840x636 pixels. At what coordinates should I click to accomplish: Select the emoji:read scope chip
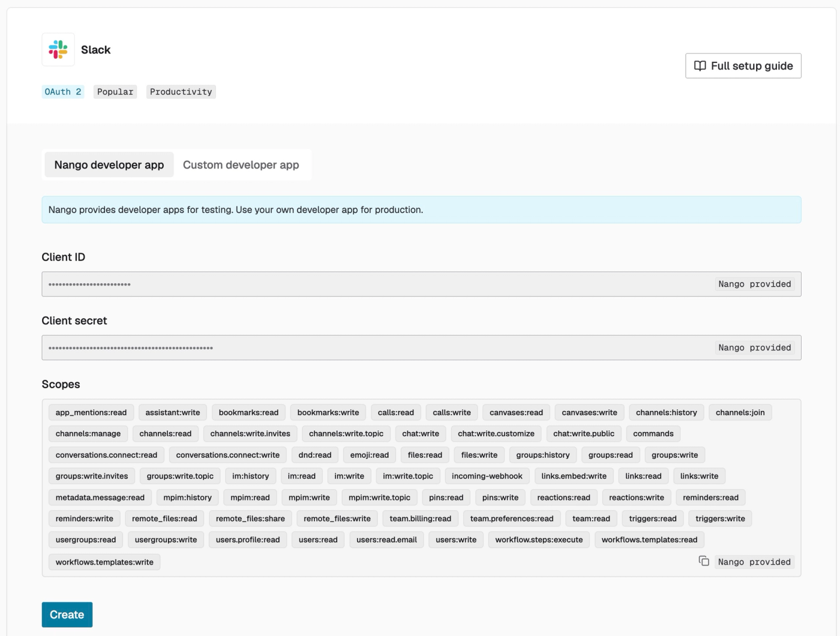pyautogui.click(x=370, y=455)
